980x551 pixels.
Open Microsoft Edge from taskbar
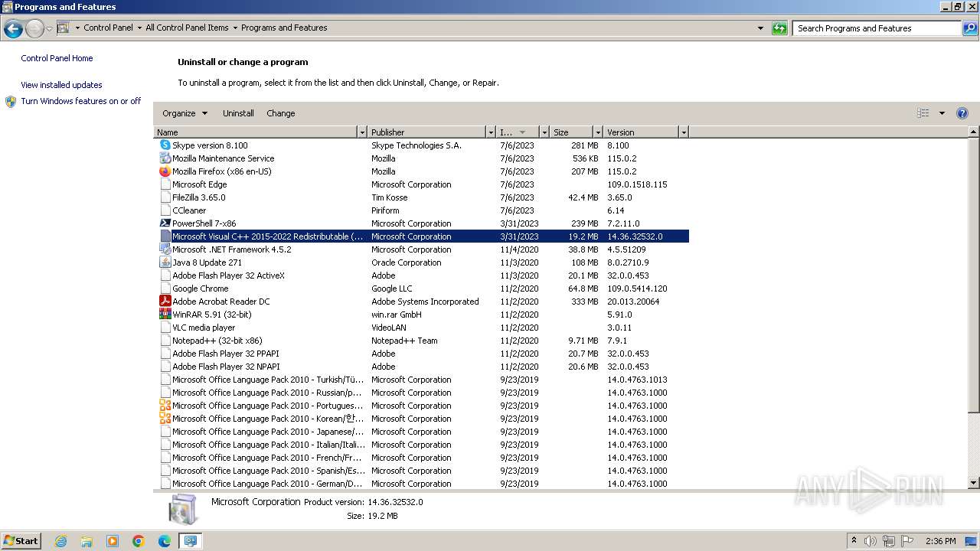(x=165, y=541)
